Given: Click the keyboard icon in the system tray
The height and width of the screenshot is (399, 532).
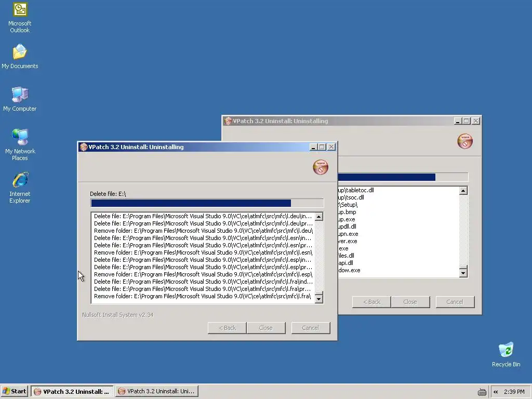Looking at the screenshot, I should (482, 392).
